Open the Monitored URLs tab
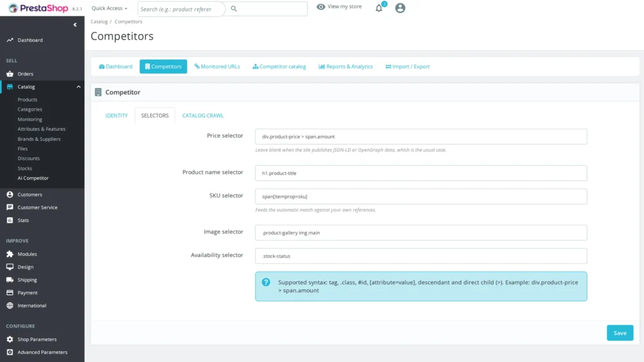This screenshot has height=362, width=644. 217,67
